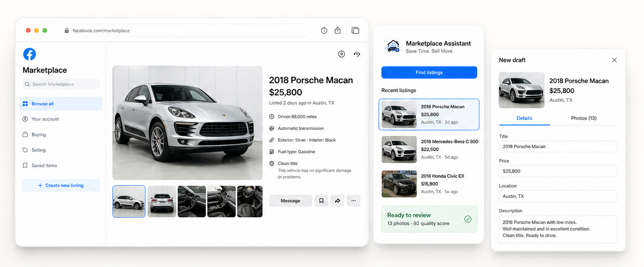Click the Description text area
The image size is (644, 267).
click(x=558, y=229)
